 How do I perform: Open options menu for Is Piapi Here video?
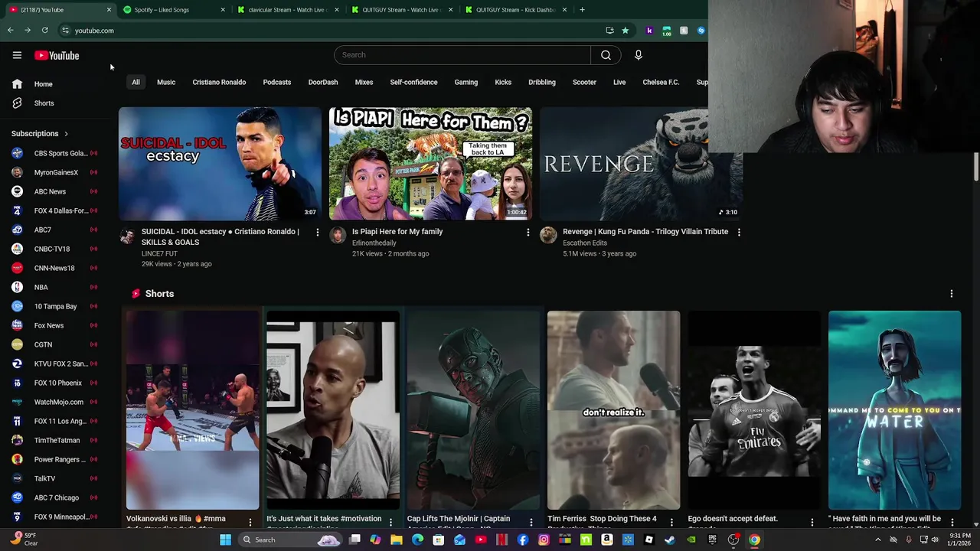tap(528, 232)
